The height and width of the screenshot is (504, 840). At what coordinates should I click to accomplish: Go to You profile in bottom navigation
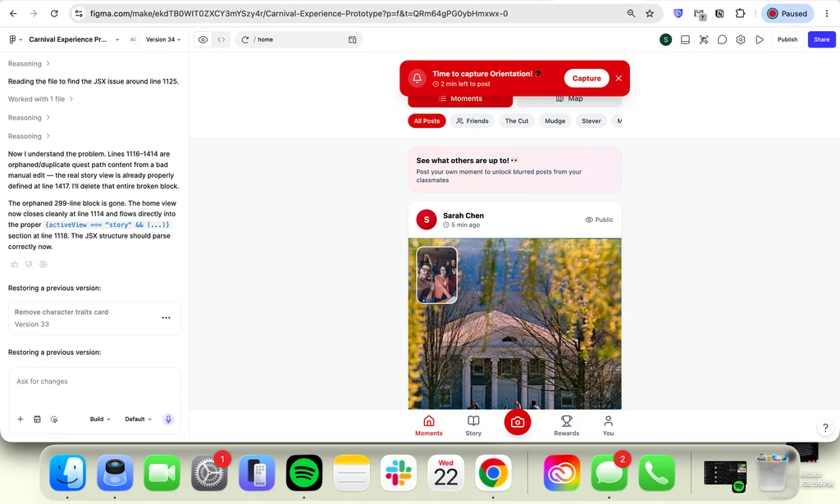pyautogui.click(x=608, y=426)
